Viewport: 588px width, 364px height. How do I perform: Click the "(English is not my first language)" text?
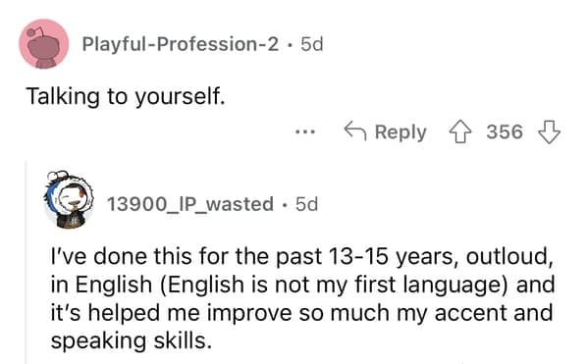(x=335, y=285)
